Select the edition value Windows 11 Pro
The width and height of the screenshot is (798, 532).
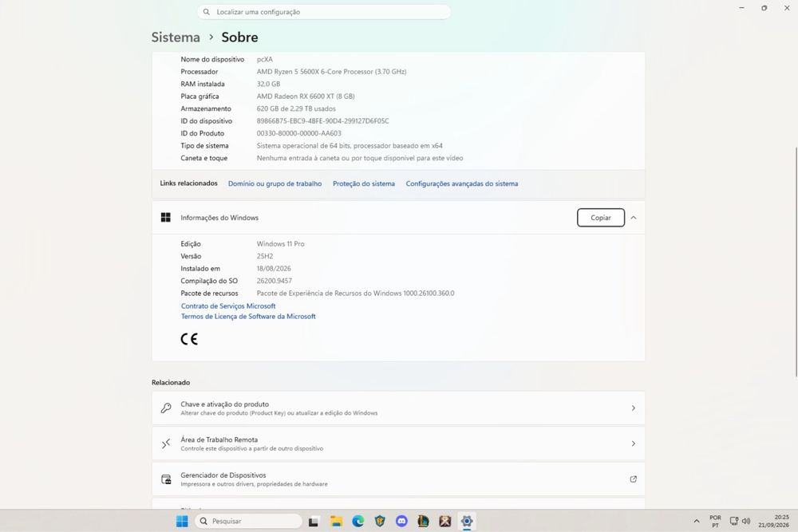(280, 244)
